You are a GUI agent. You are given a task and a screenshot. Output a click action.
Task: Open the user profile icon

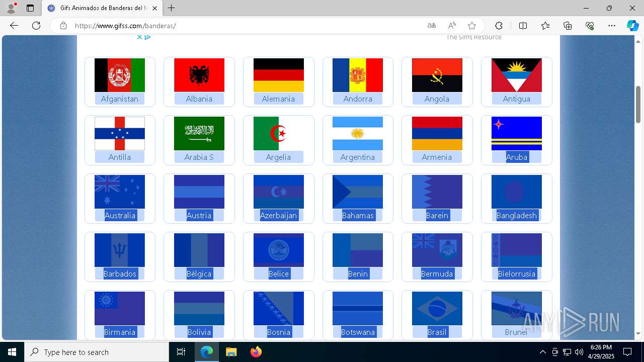click(11, 8)
